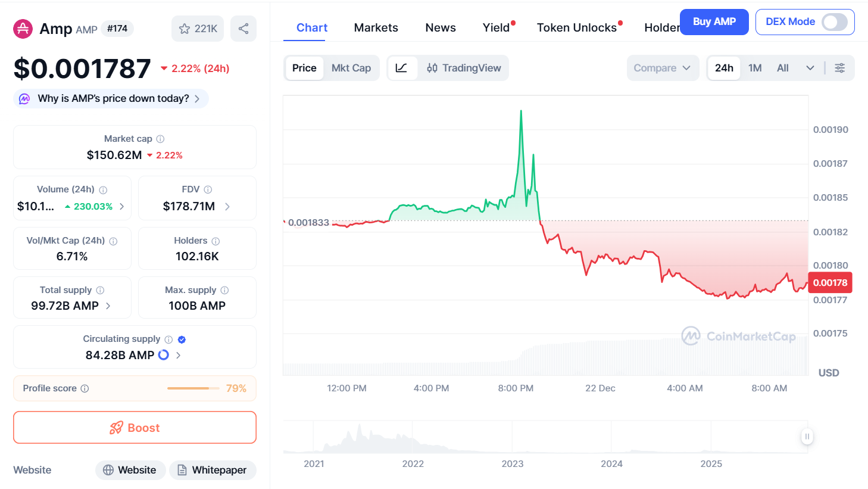Click the Profile score progress bar
868x489 pixels.
tap(193, 387)
